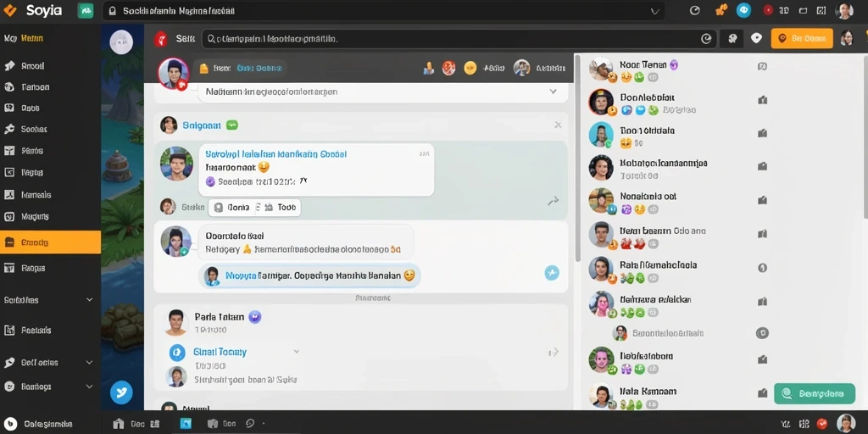Open the contact with turquoise avatar background
868x434 pixels.
601,135
